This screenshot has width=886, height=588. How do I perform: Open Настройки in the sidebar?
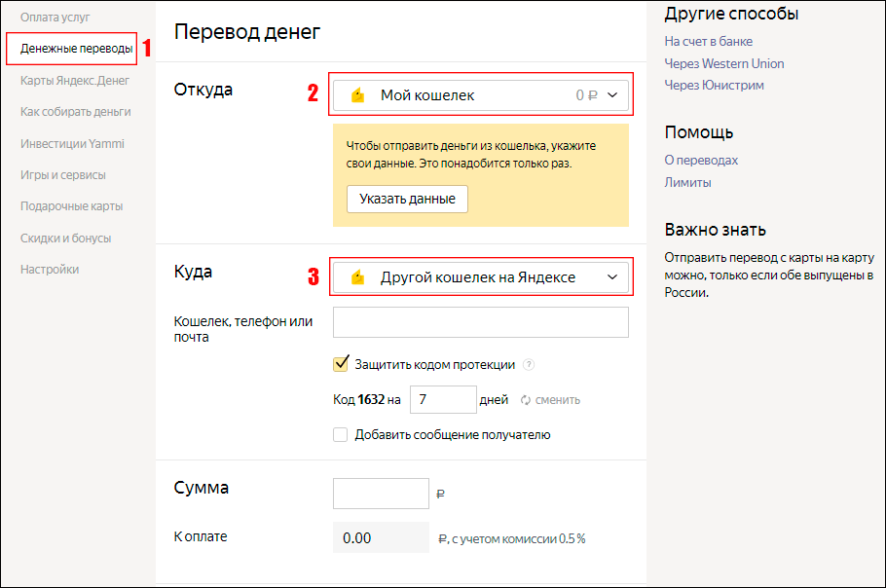(50, 270)
